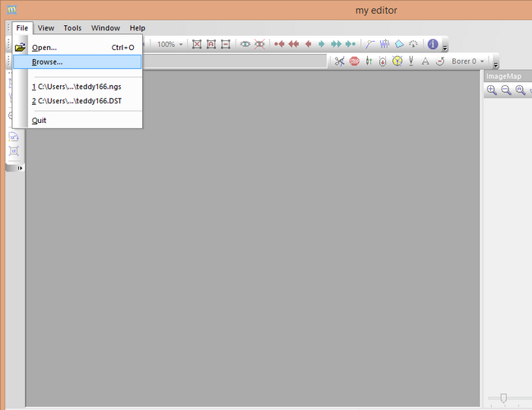This screenshot has width=532, height=410.
Task: Open recent file teddy166.ngs
Action: pos(78,87)
